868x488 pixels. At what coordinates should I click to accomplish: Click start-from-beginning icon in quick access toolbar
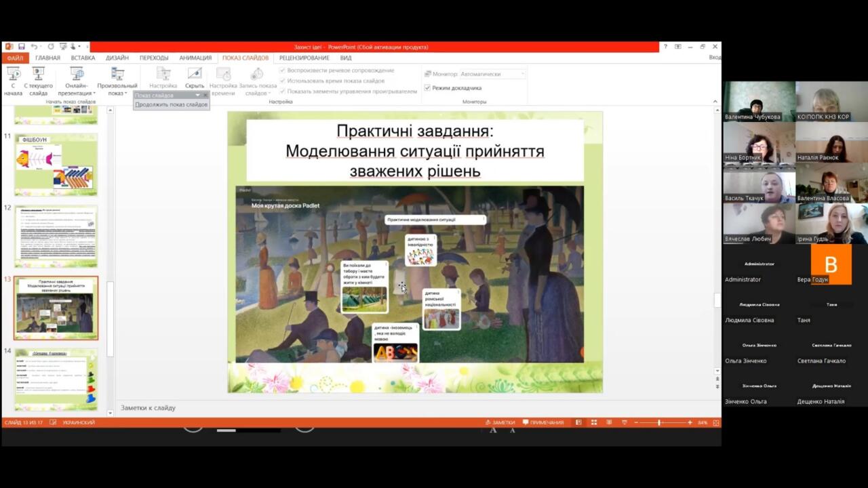click(63, 47)
